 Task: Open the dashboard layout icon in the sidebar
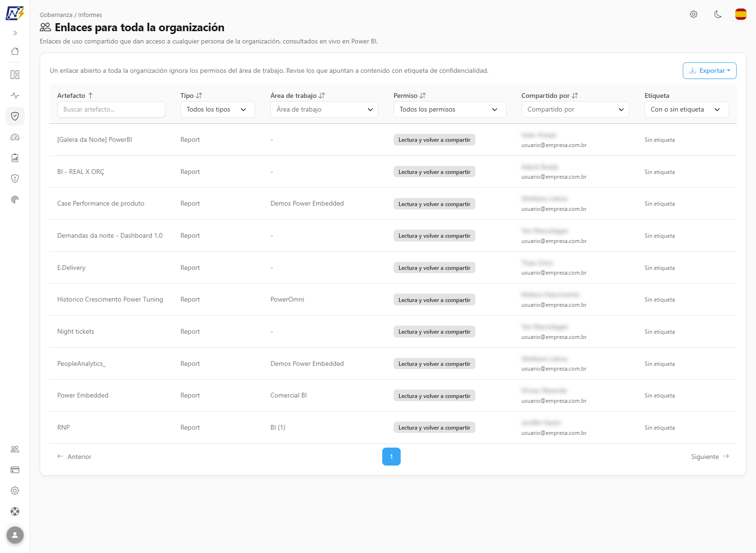coord(15,75)
